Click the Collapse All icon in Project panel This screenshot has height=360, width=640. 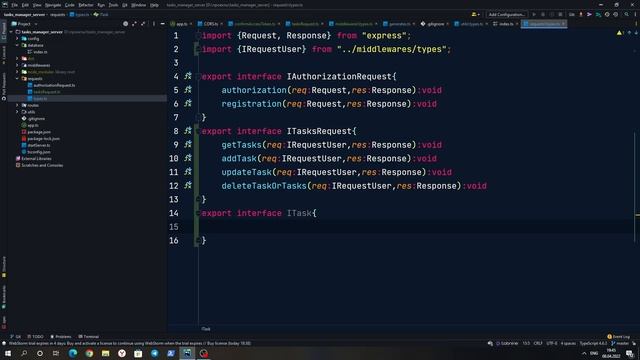coord(143,24)
